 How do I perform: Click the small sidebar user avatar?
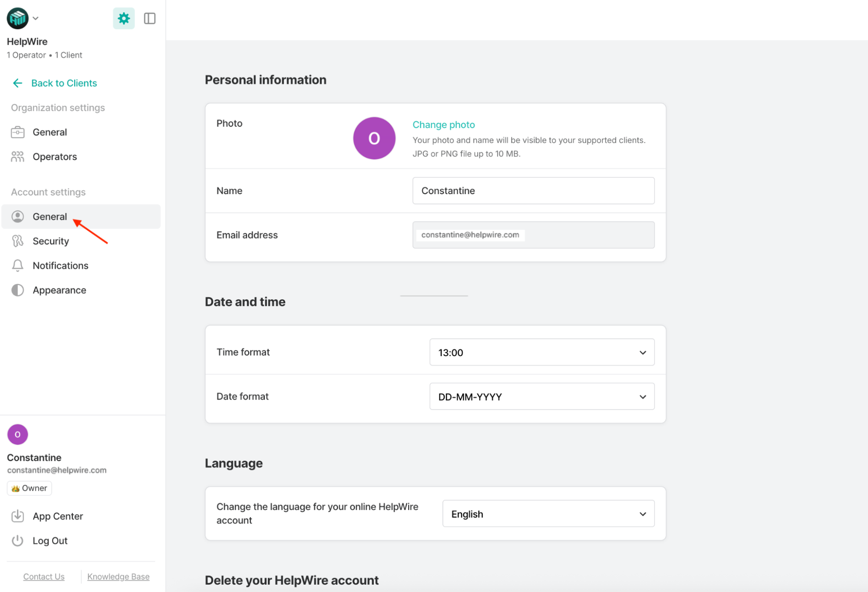tap(17, 434)
